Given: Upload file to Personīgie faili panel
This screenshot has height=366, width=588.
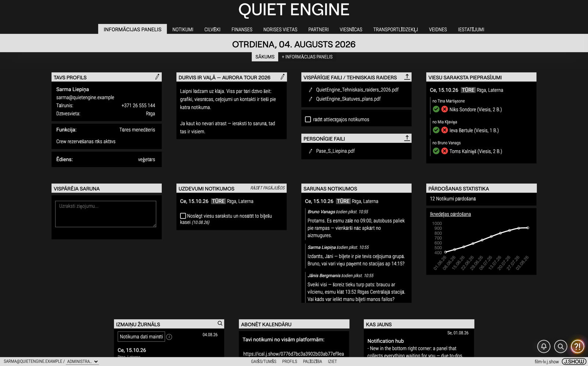Looking at the screenshot, I should coord(407,138).
